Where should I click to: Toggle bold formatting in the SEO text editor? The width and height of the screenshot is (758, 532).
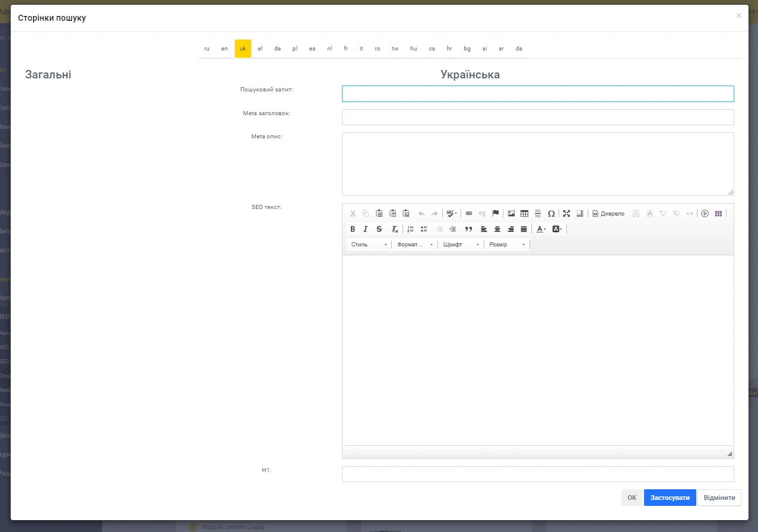pos(353,229)
